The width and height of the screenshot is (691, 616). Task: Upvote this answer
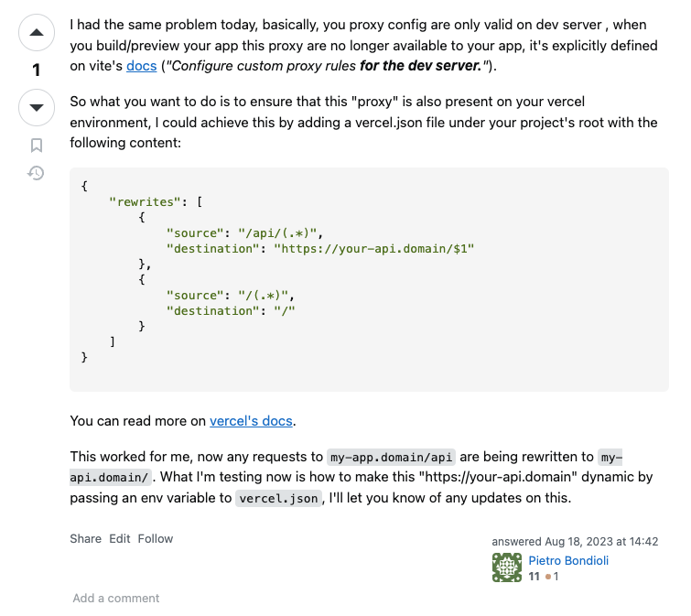click(36, 33)
